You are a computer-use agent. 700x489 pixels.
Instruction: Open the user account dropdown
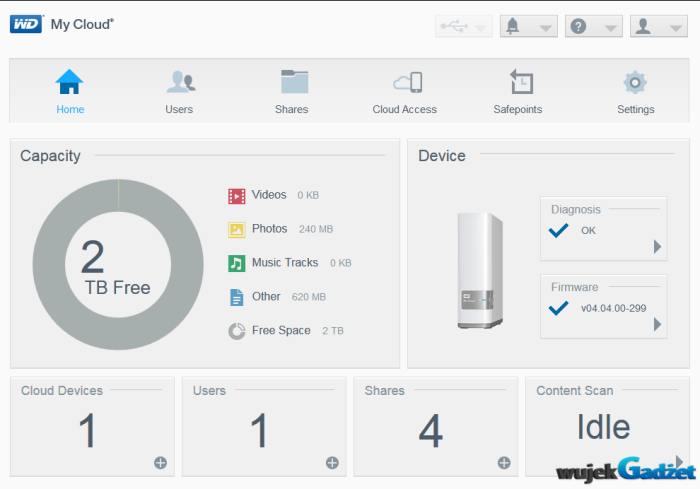(x=658, y=27)
